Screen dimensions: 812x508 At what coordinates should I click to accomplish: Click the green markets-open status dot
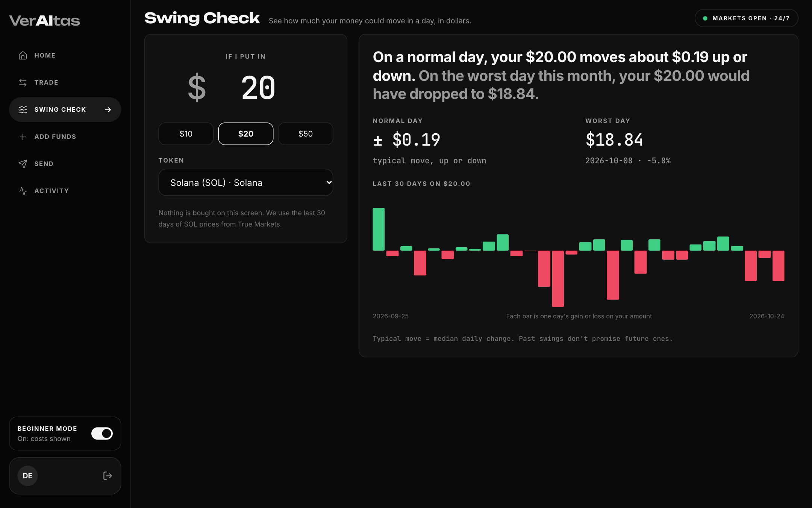pos(705,18)
